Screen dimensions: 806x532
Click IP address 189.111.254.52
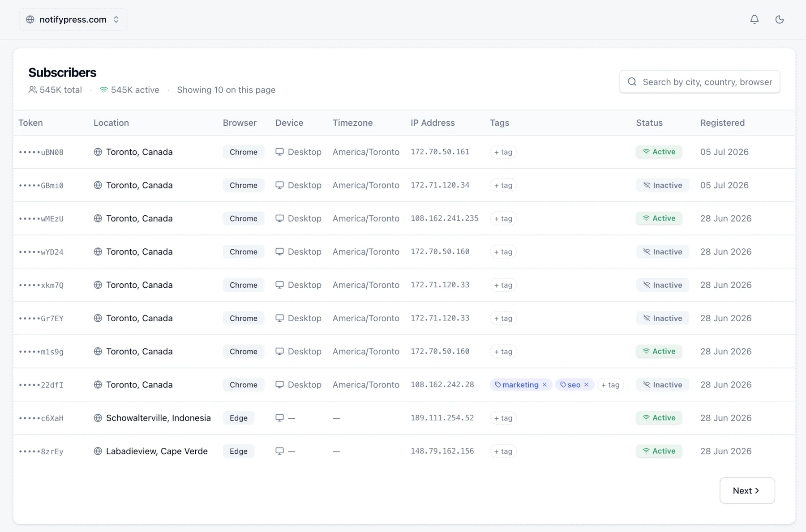pyautogui.click(x=442, y=418)
